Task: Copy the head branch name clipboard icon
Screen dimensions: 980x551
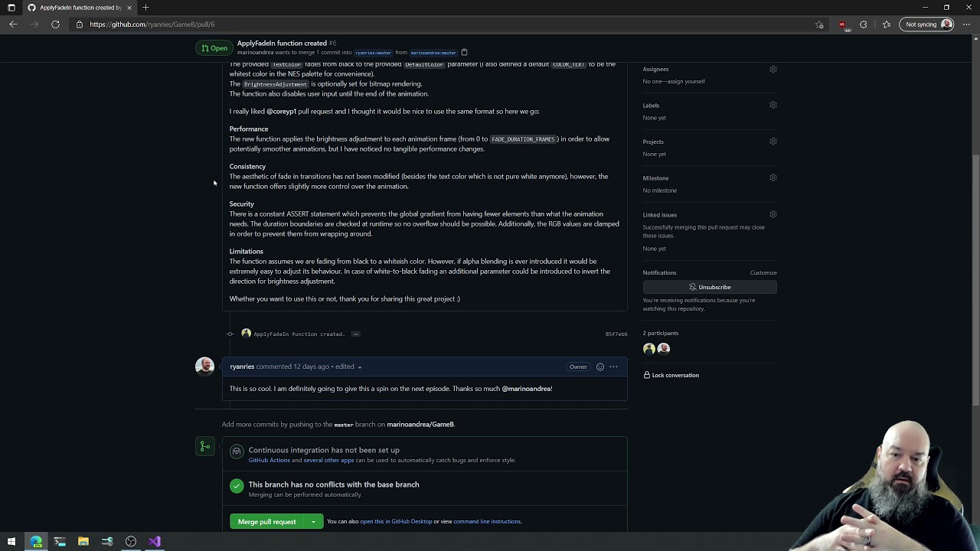Action: (x=464, y=53)
